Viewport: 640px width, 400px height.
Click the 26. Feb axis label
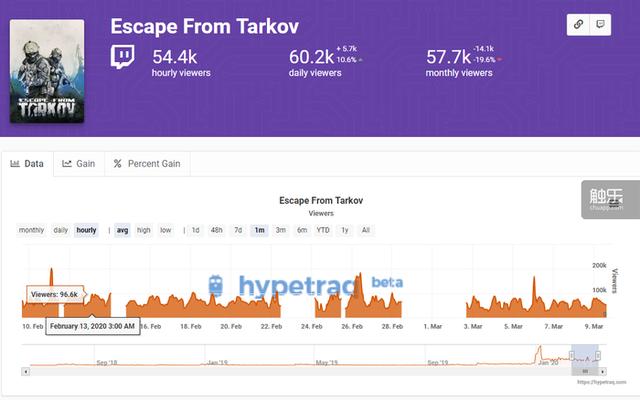click(352, 327)
